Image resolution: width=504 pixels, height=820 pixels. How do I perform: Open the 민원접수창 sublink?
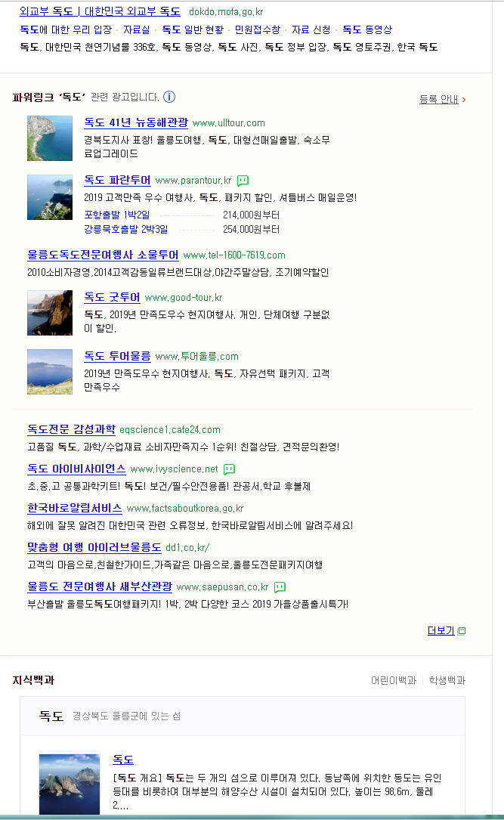click(257, 29)
